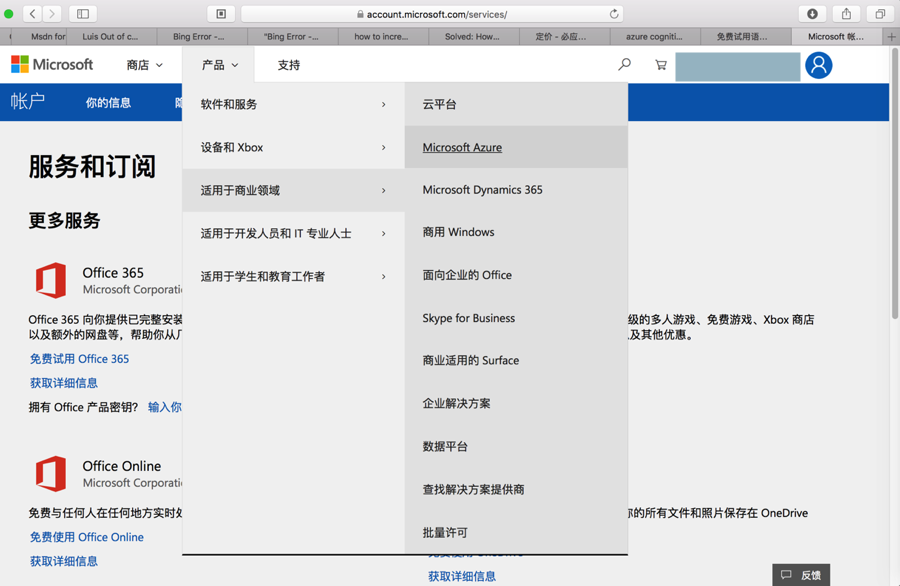Click the Safari forward arrow button
Viewport: 900px width, 586px height.
(x=52, y=14)
